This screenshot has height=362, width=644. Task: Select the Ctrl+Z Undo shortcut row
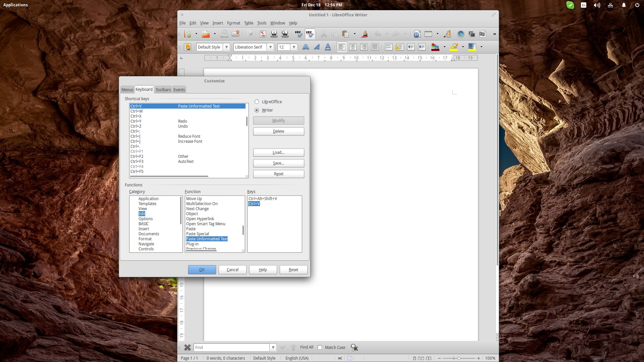[x=187, y=126]
